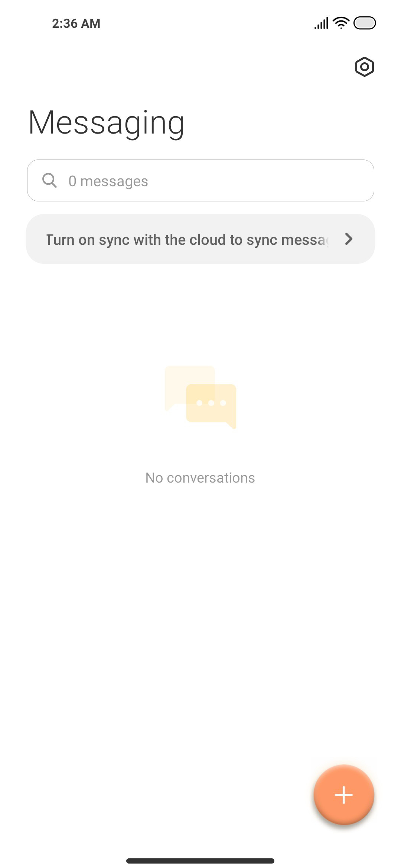The image size is (401, 868).
Task: Click the magnifying glass search icon
Action: point(49,180)
